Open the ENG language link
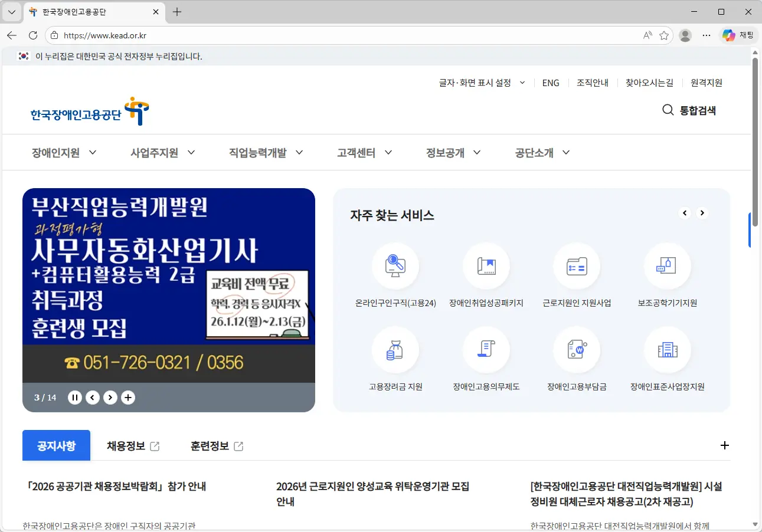 point(550,83)
